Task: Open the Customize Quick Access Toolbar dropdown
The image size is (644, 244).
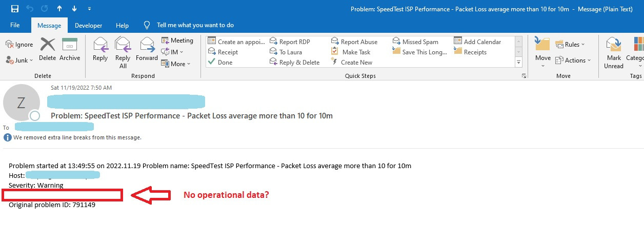Action: coord(90,9)
